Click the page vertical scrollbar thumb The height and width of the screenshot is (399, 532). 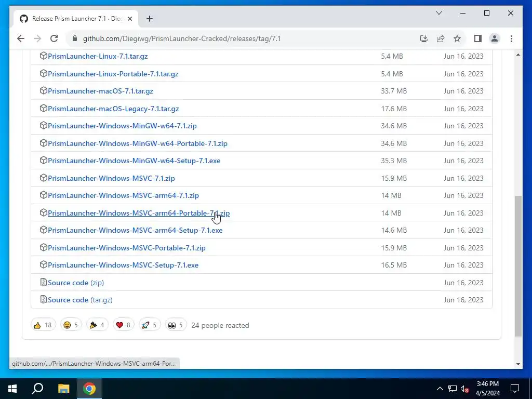[518, 267]
